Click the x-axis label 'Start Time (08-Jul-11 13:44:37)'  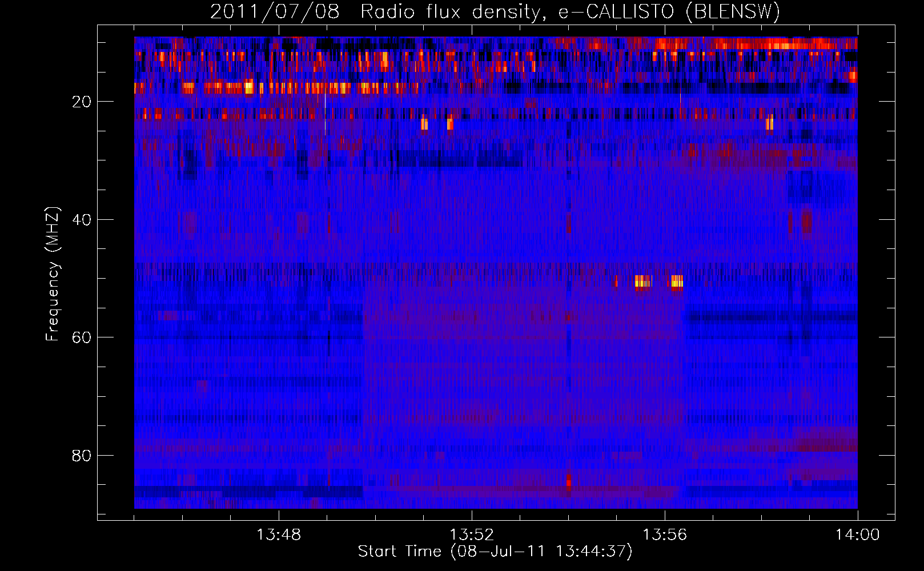point(495,551)
